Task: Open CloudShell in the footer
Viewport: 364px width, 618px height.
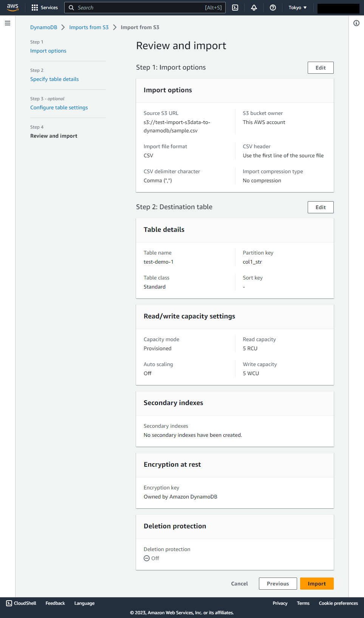Action: 21,603
